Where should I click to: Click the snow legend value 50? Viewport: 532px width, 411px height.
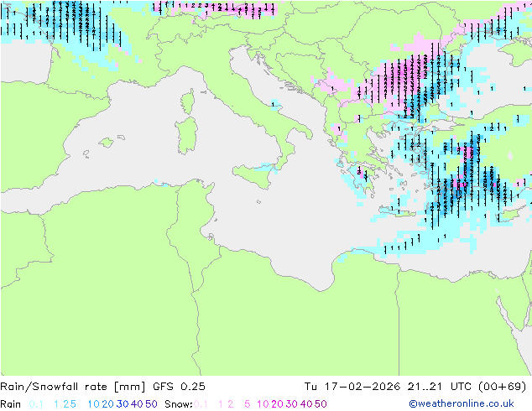pos(321,404)
